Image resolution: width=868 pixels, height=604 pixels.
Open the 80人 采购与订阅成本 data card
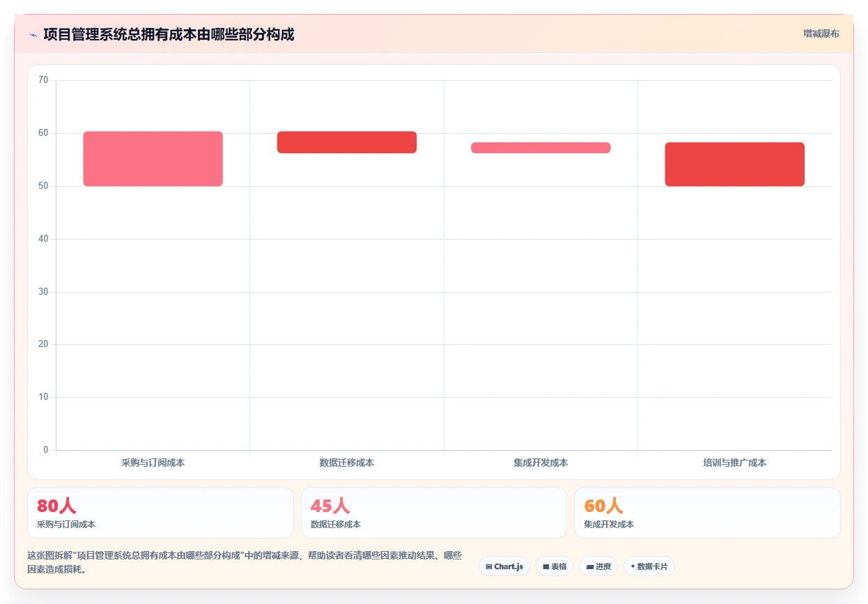click(160, 513)
